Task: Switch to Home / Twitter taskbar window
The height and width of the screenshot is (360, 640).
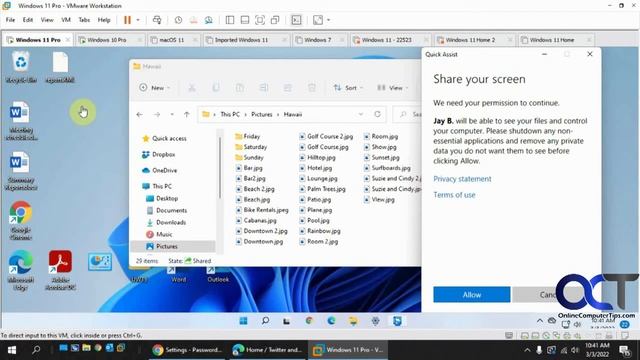Action: click(x=267, y=350)
